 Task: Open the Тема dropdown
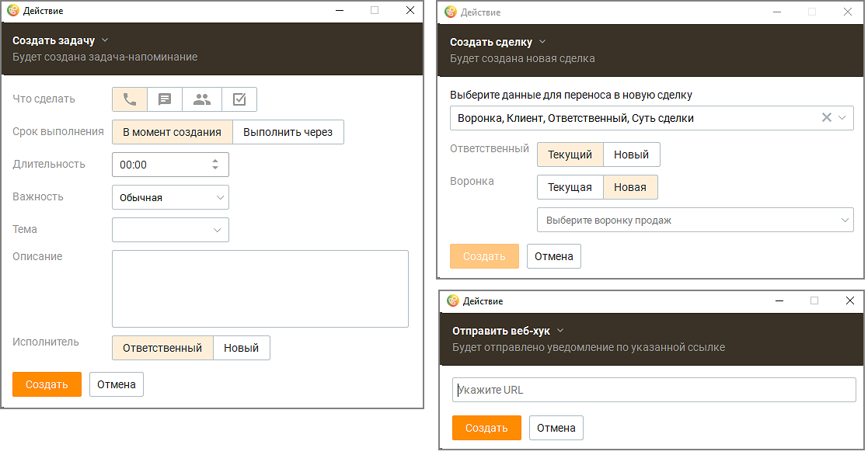170,230
